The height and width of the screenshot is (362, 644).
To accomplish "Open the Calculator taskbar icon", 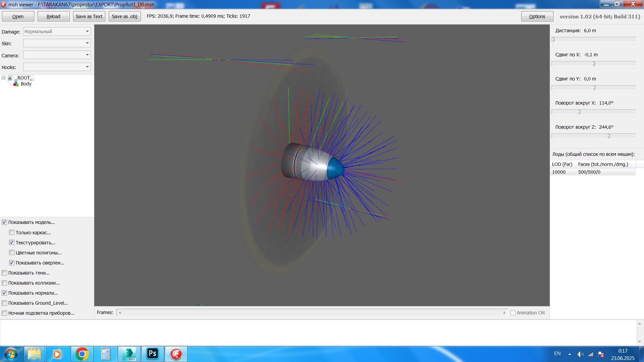I will pyautogui.click(x=105, y=354).
